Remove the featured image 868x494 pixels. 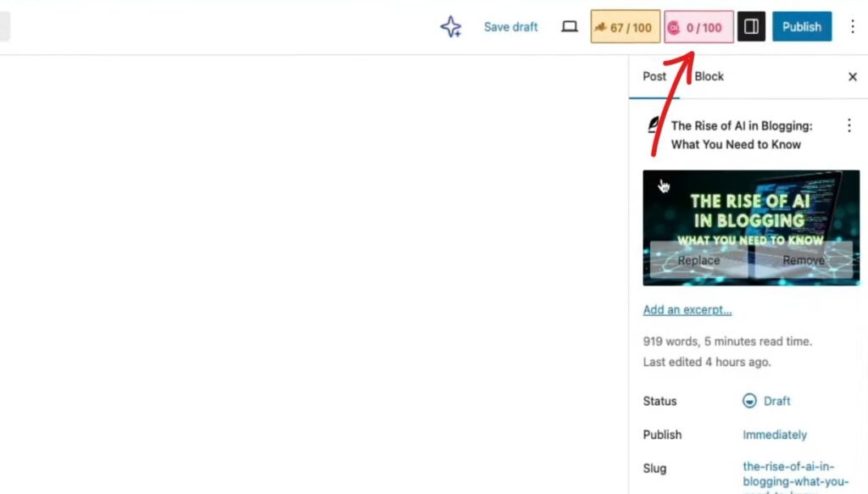(804, 260)
